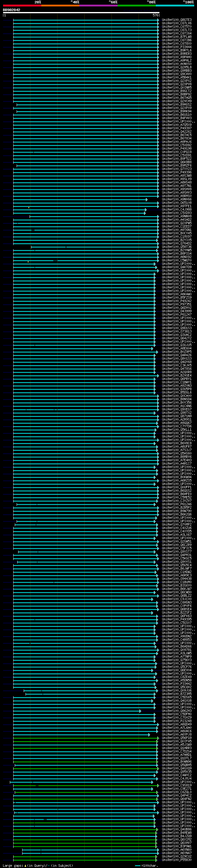
Task: Click the orange ~40% identity legend bar
Action: 60,6
